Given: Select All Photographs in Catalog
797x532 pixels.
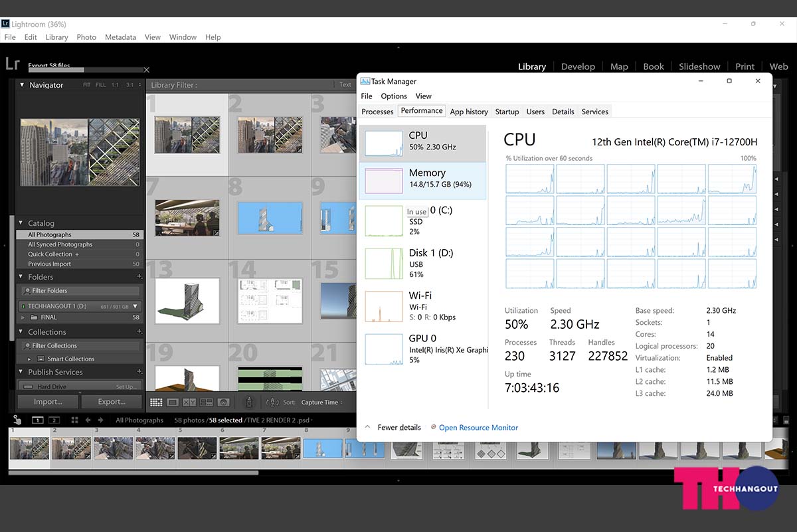Looking at the screenshot, I should [79, 234].
